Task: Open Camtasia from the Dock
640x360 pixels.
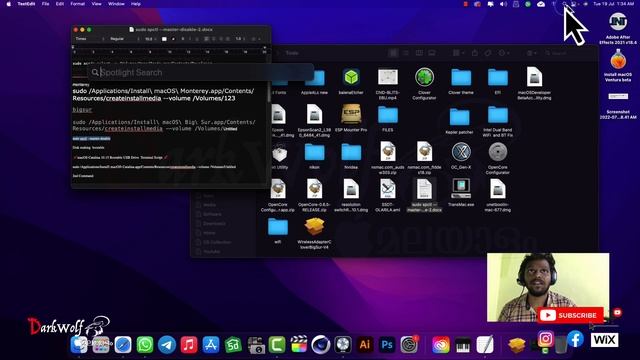Action: (277, 345)
